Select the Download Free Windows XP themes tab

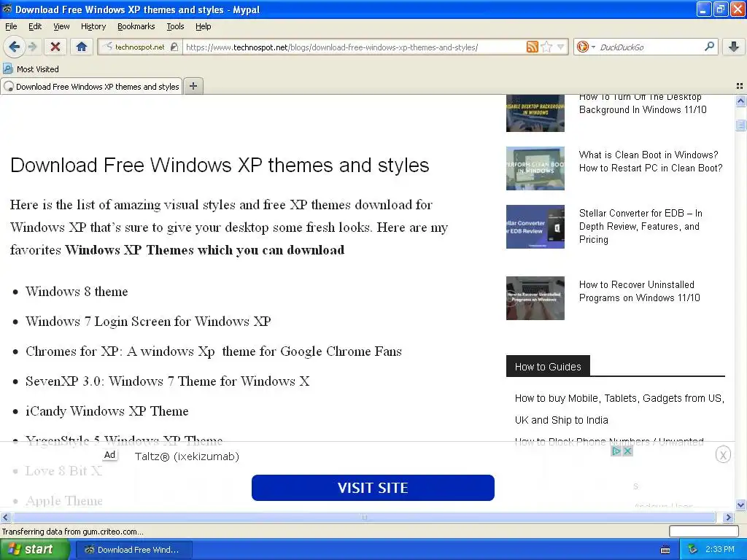pos(91,86)
